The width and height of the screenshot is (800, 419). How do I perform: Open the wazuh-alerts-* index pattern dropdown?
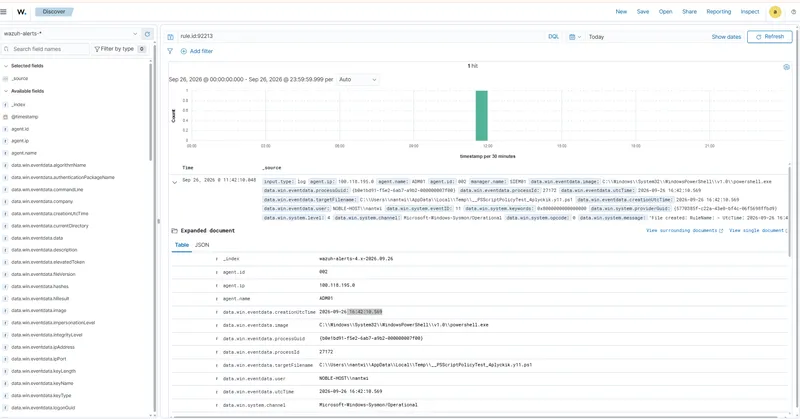pyautogui.click(x=70, y=34)
